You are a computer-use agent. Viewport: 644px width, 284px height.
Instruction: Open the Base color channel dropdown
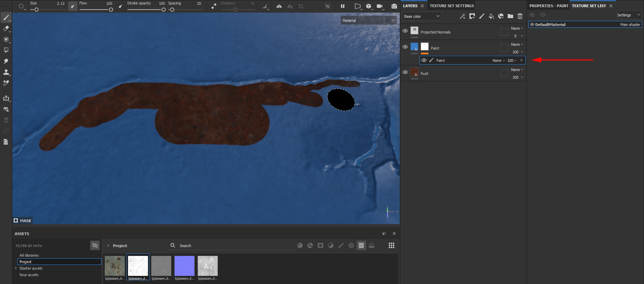point(422,16)
